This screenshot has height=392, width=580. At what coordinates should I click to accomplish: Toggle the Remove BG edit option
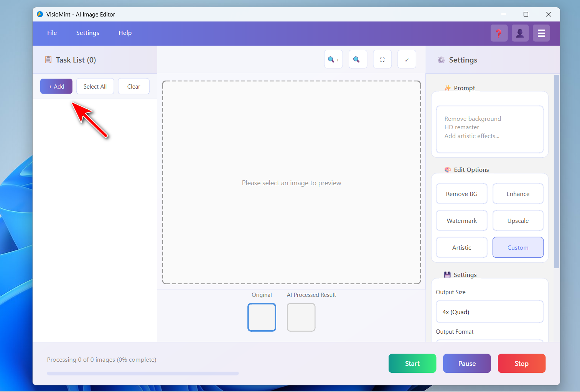tap(461, 194)
